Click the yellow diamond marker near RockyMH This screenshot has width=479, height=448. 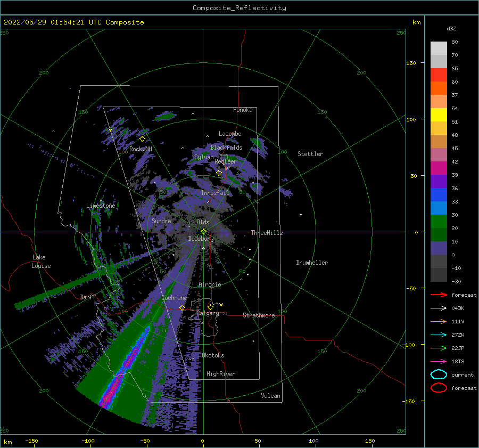(142, 139)
